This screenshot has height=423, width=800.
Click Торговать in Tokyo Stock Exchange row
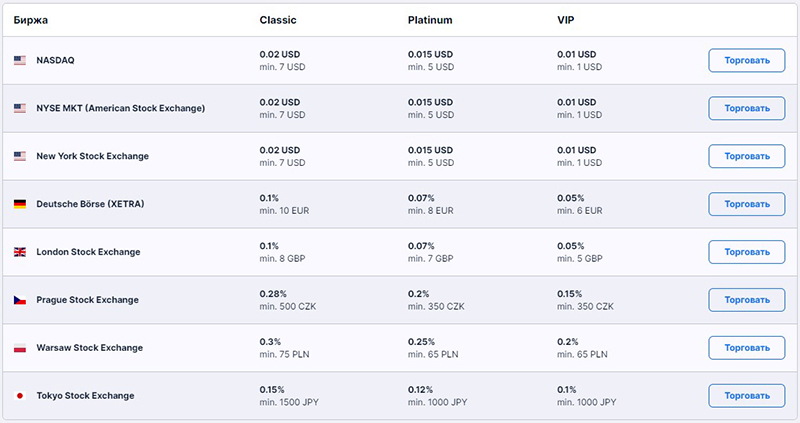pyautogui.click(x=746, y=395)
